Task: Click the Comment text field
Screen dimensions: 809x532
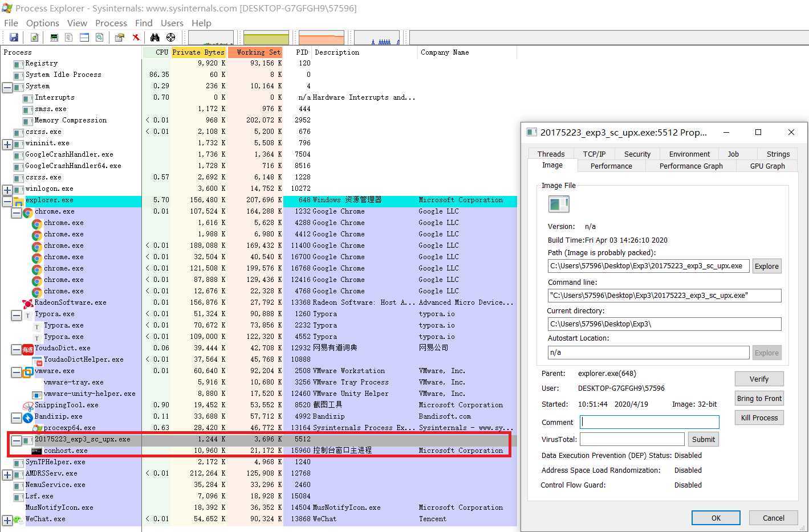Action: (x=649, y=422)
